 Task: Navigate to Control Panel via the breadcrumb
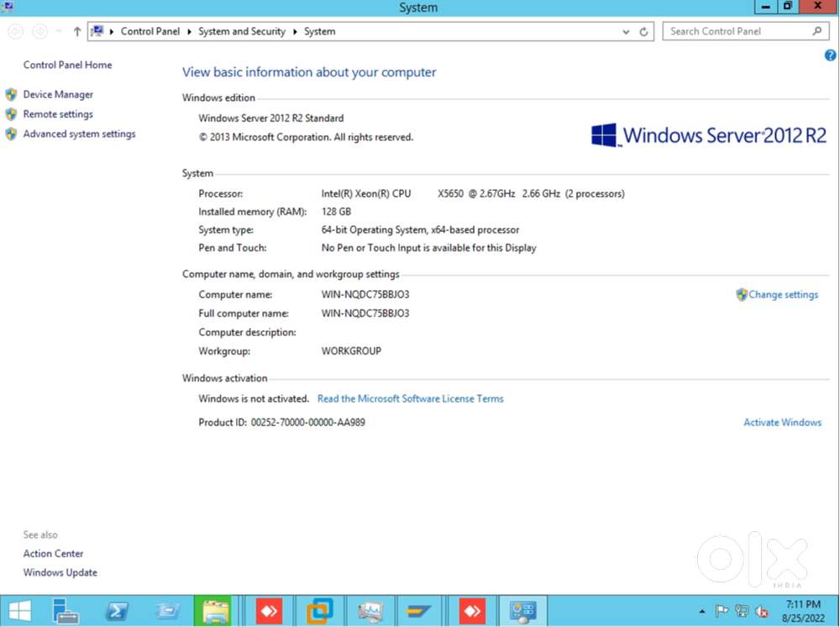tap(150, 31)
